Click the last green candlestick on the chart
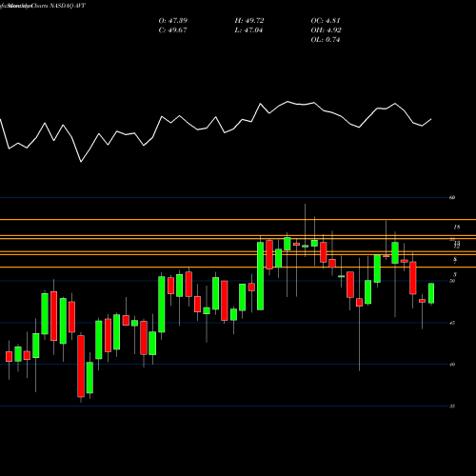476x476 pixels. tap(431, 293)
